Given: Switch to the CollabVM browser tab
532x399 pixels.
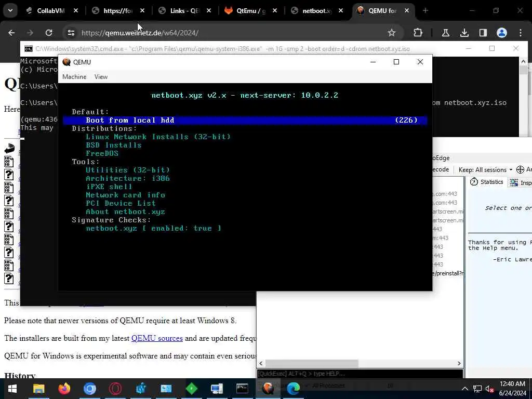Looking at the screenshot, I should click(51, 11).
